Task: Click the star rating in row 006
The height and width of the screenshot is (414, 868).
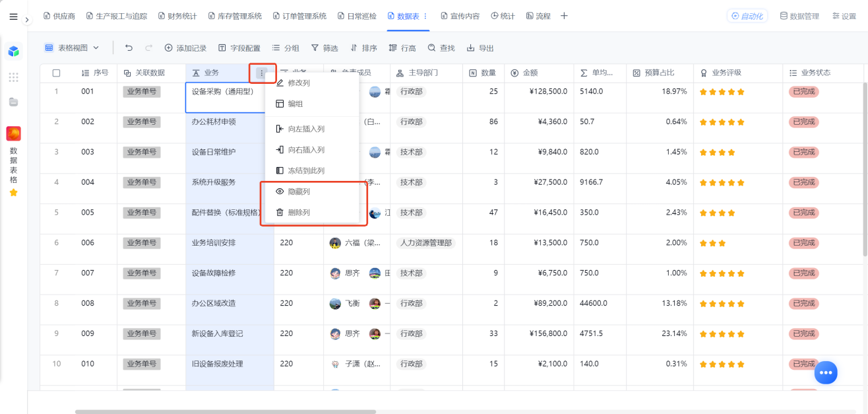Action: (712, 243)
